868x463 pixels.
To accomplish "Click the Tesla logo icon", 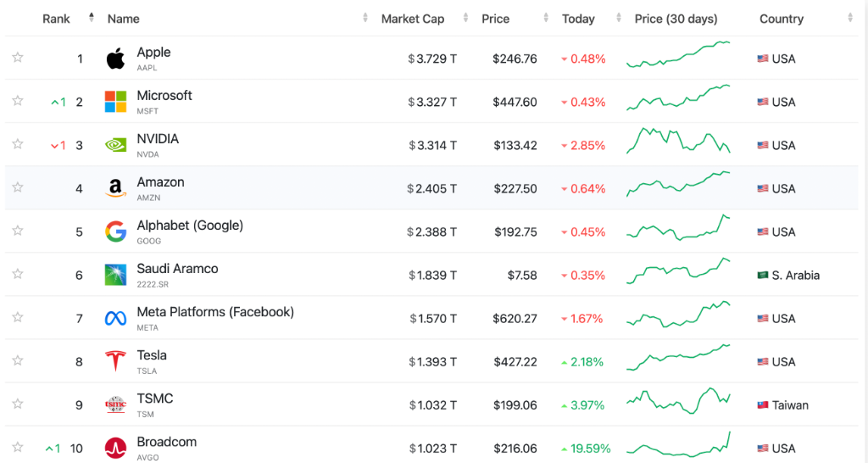I will pyautogui.click(x=115, y=361).
